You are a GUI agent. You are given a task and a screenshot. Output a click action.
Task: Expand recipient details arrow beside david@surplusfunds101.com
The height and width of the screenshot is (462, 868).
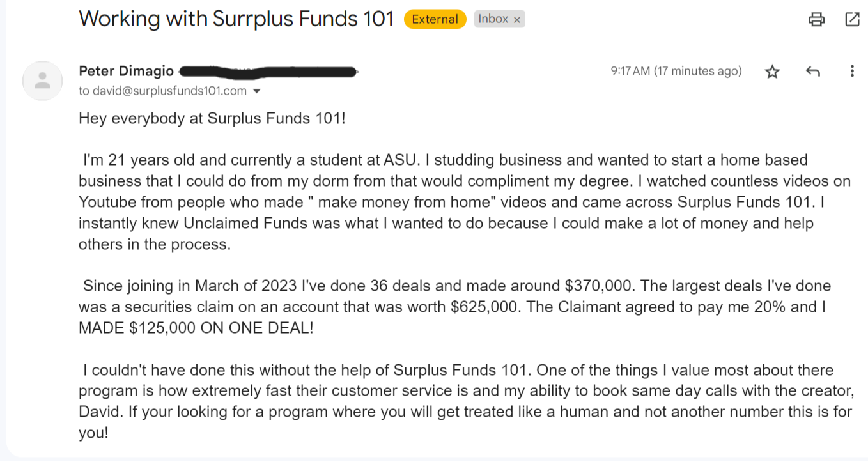pyautogui.click(x=257, y=91)
